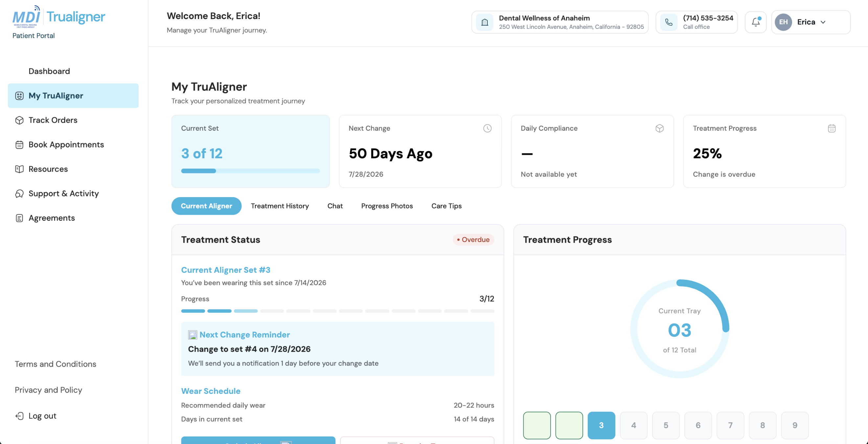Open notifications bell
This screenshot has width=868, height=444.
pyautogui.click(x=755, y=22)
